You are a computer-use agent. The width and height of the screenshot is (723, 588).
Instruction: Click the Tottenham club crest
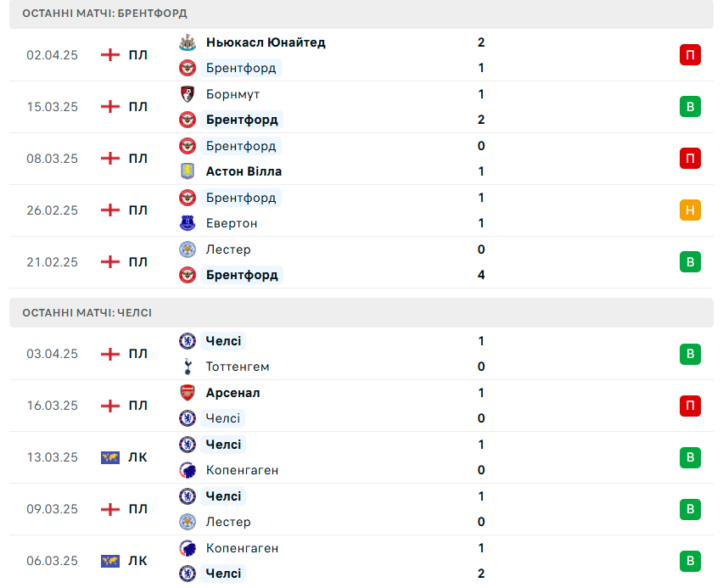point(188,367)
